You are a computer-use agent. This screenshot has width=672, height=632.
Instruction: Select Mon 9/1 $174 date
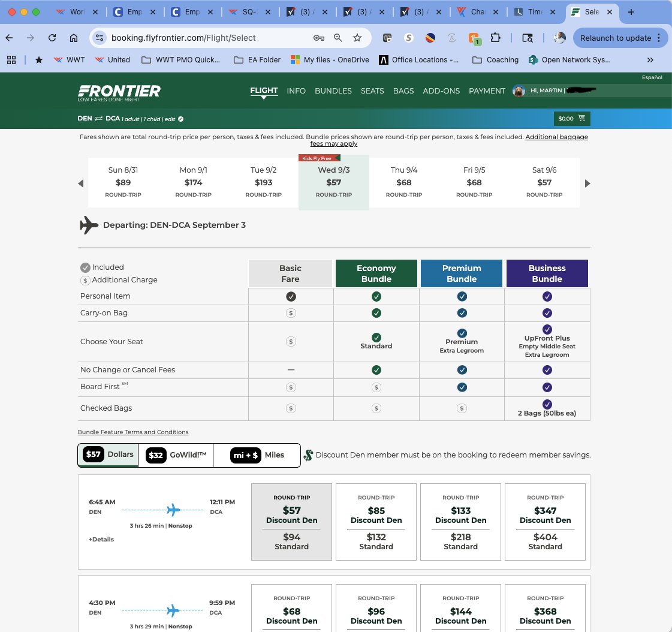click(193, 182)
